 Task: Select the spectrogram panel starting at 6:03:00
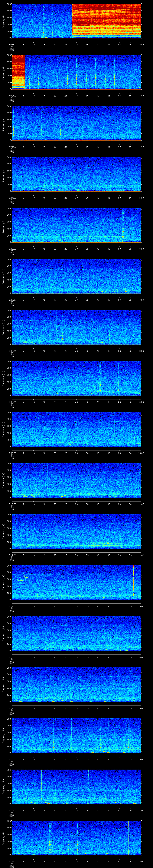[x=76, y=123]
